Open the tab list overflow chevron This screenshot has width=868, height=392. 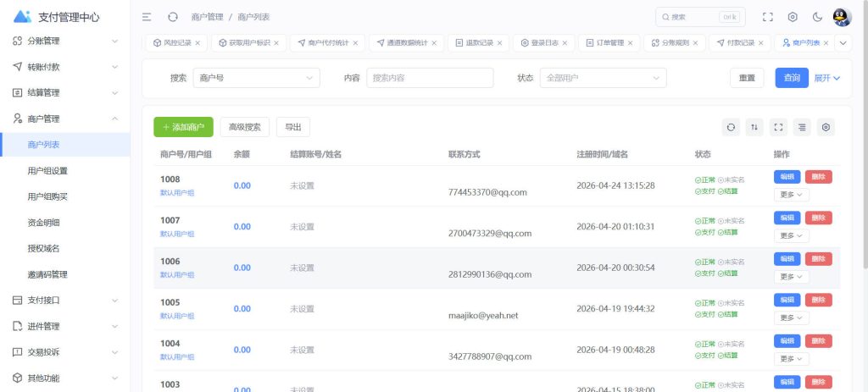pos(843,43)
